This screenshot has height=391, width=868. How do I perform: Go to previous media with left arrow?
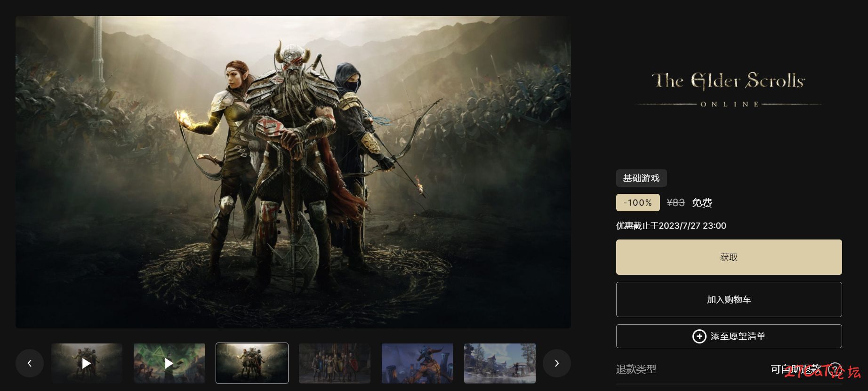pos(30,363)
